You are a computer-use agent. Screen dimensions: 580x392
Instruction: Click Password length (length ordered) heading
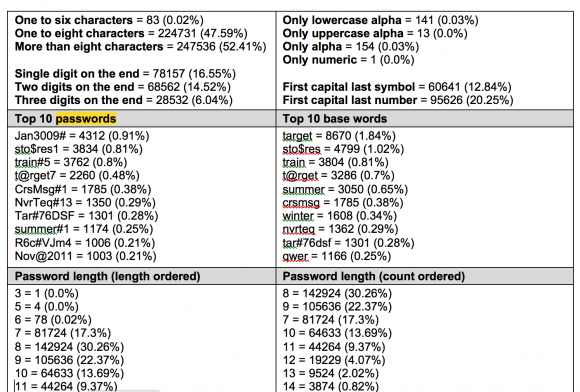point(107,276)
